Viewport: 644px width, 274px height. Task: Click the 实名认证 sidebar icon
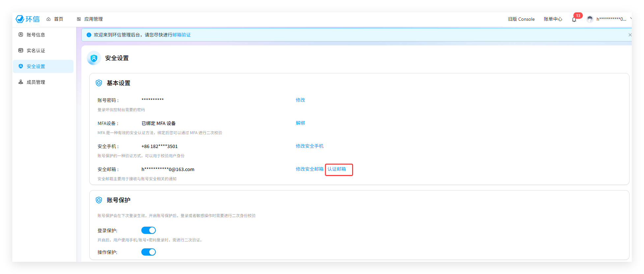[21, 50]
